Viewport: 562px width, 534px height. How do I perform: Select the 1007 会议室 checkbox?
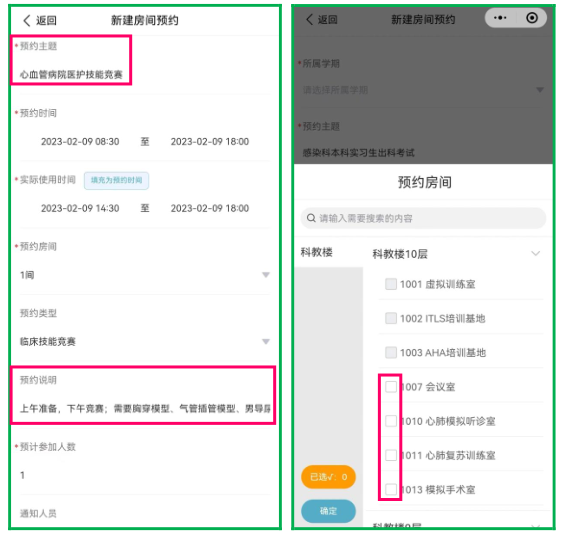coord(391,387)
